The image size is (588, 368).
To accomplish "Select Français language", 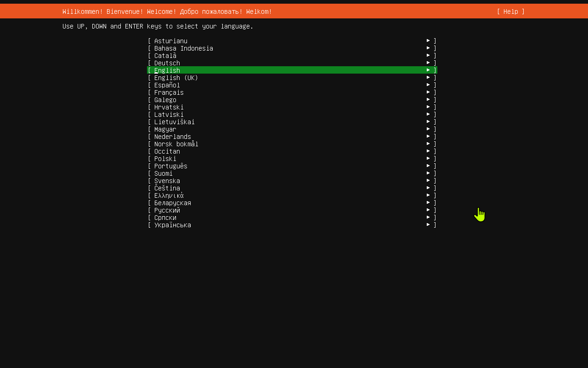I will tap(292, 92).
